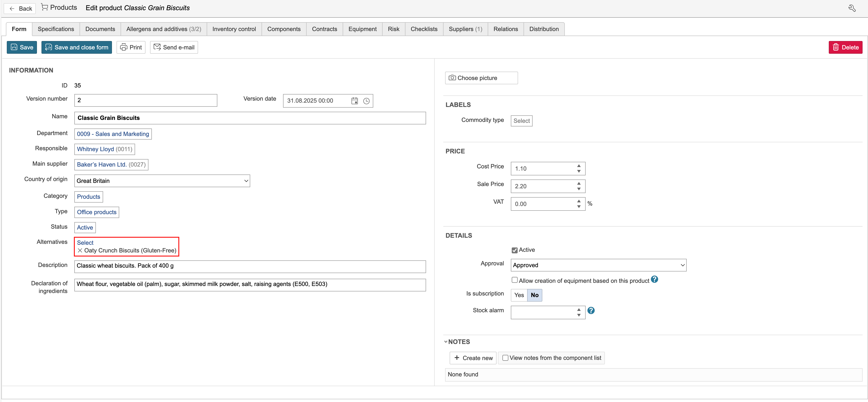Open the Distribution tab
This screenshot has height=402, width=868.
click(x=544, y=29)
